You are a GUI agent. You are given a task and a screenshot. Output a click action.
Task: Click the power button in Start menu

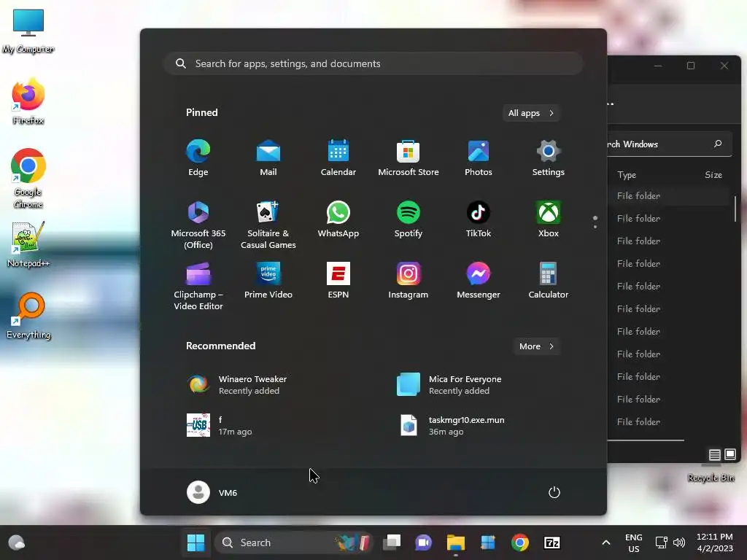(x=554, y=492)
